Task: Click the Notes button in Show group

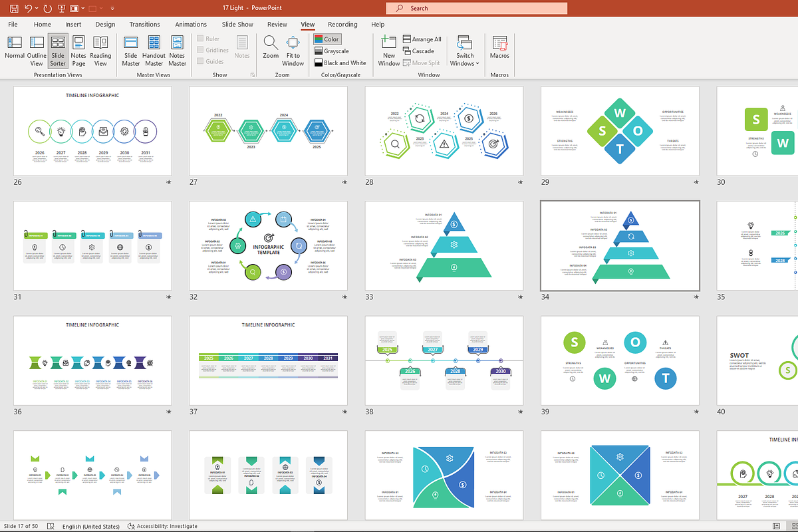Action: click(242, 48)
